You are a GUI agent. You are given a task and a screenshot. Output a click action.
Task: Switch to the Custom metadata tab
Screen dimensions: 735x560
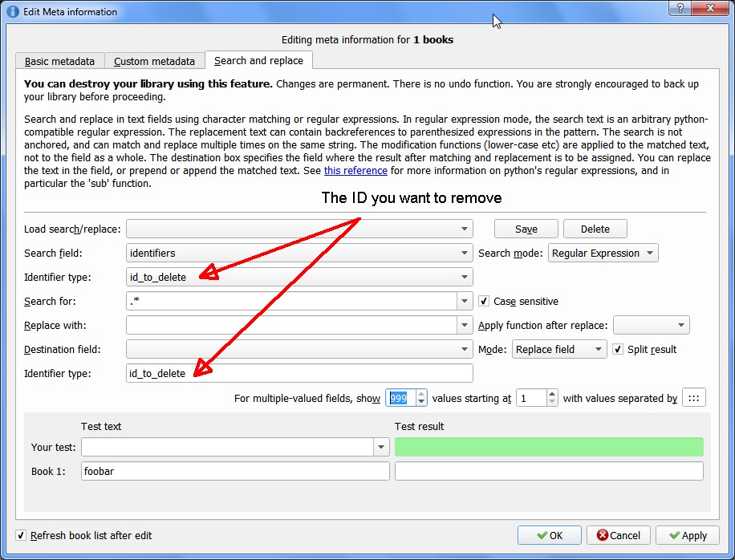[154, 62]
